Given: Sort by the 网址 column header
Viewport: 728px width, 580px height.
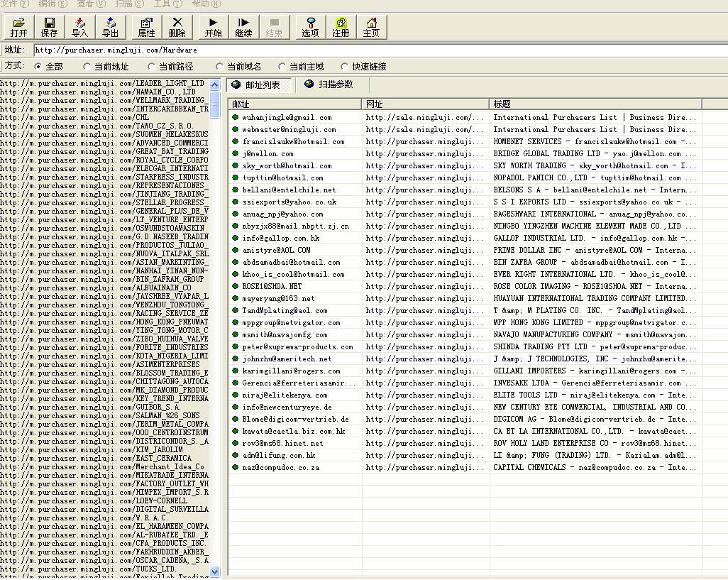Looking at the screenshot, I should tap(425, 104).
